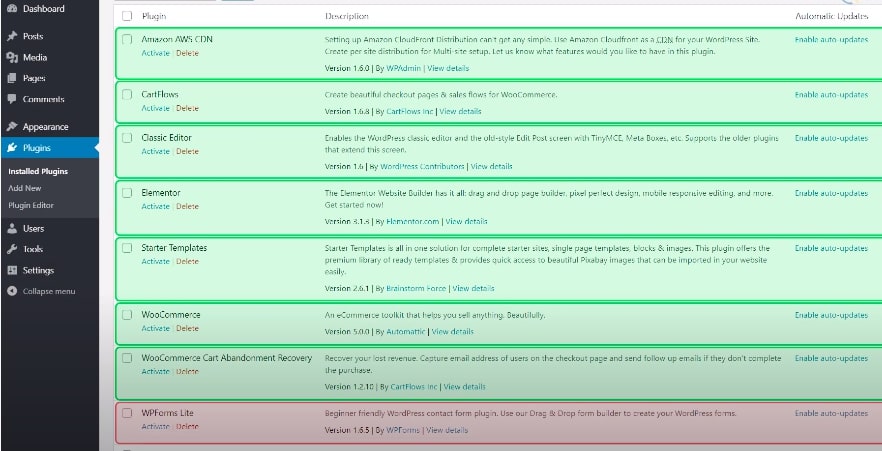
Task: Click the Plugins plug icon
Action: 12,148
